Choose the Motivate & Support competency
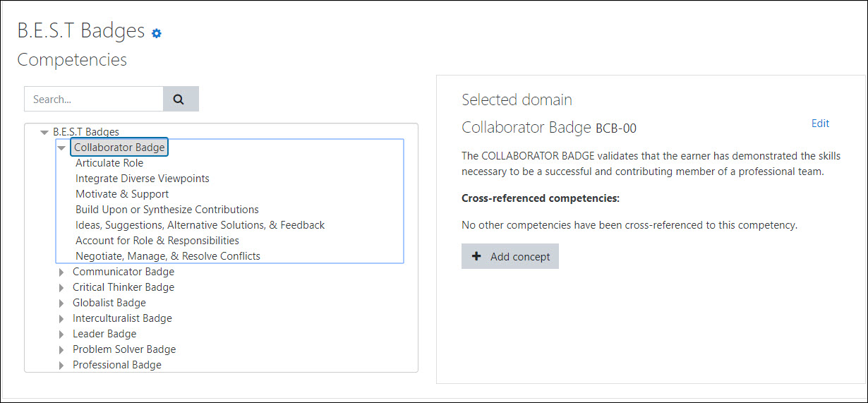The height and width of the screenshot is (403, 868). coord(122,194)
